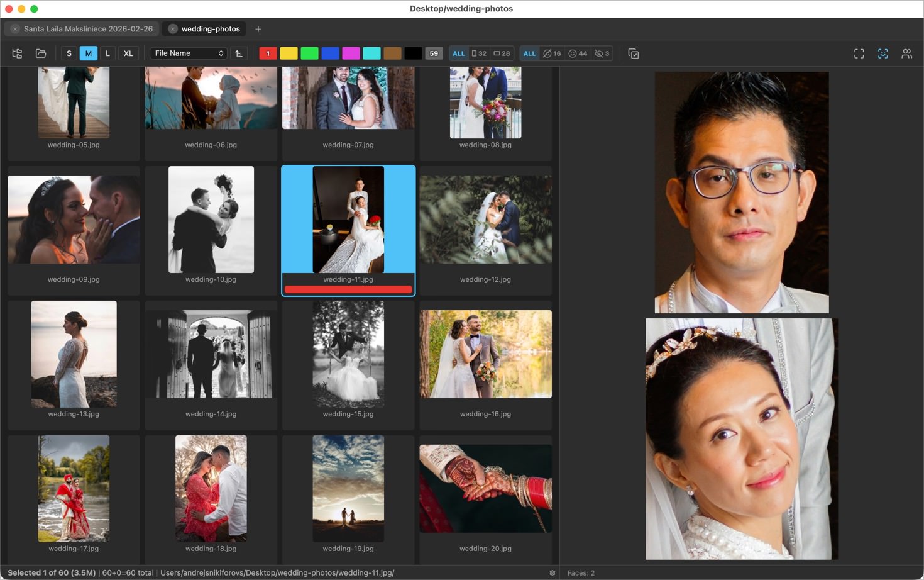Screen dimensions: 924x580
Task: Enable the hidden photos filter showing 3
Action: pyautogui.click(x=601, y=53)
